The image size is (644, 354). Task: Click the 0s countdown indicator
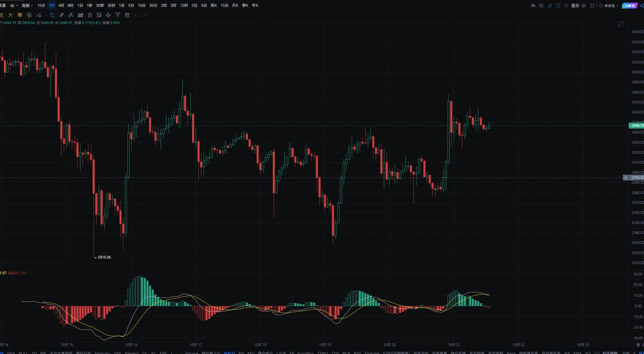coord(533,6)
